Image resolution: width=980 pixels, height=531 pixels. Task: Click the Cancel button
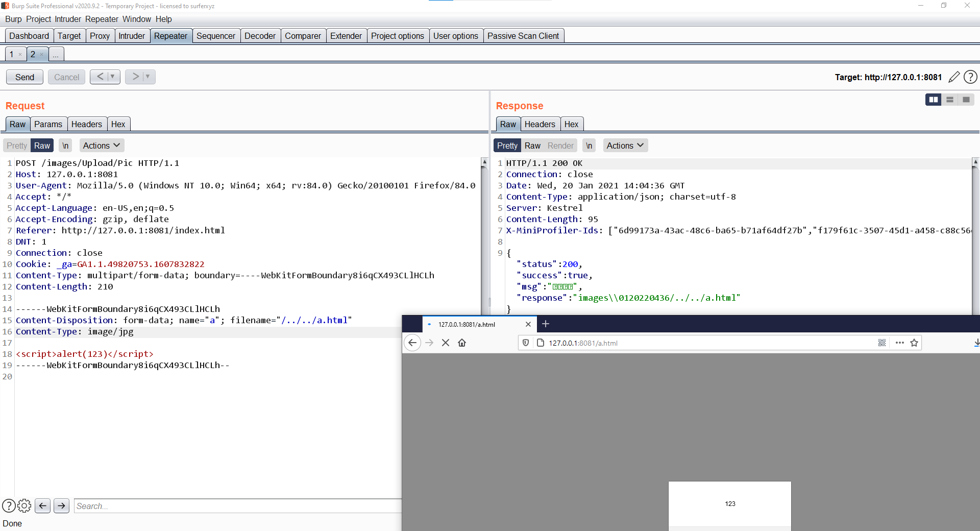coord(66,77)
